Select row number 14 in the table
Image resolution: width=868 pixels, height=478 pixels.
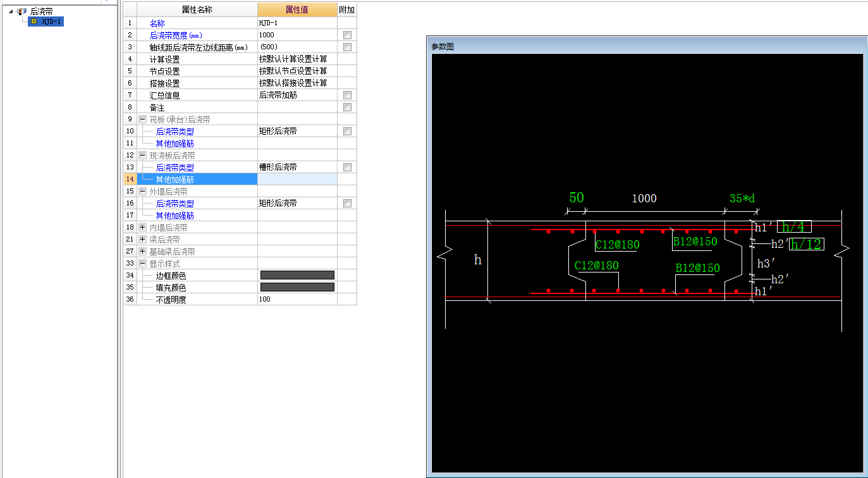point(130,180)
